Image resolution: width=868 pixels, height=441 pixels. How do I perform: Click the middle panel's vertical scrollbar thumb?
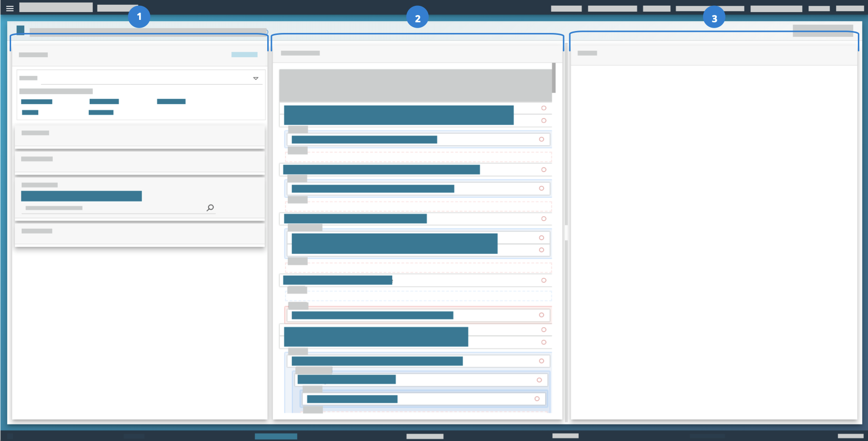pos(554,78)
